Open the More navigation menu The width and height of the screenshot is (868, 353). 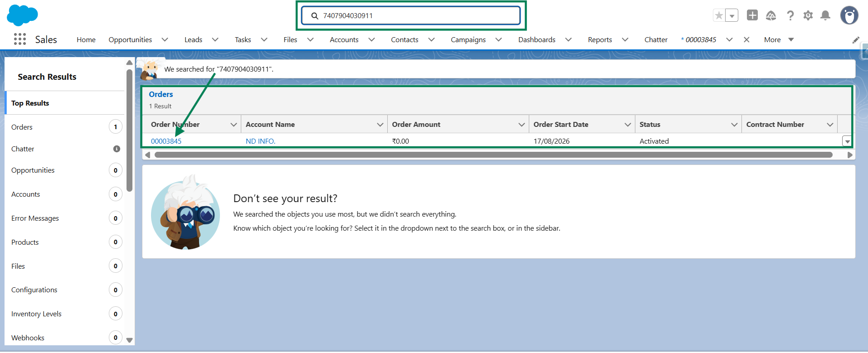pyautogui.click(x=779, y=39)
